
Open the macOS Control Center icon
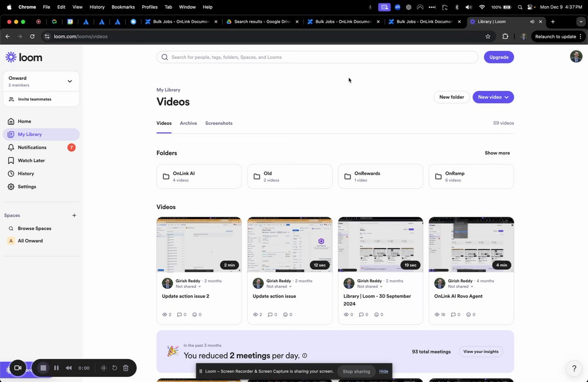tap(531, 7)
